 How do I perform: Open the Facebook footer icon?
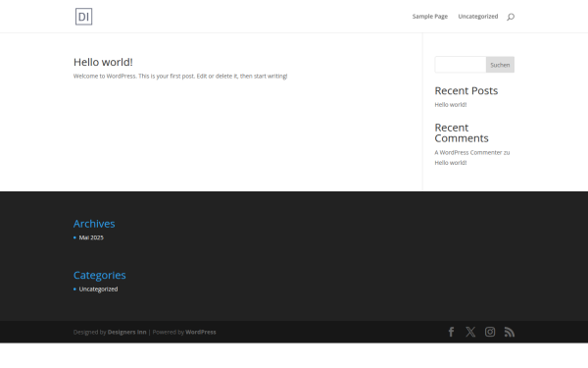[x=452, y=332]
